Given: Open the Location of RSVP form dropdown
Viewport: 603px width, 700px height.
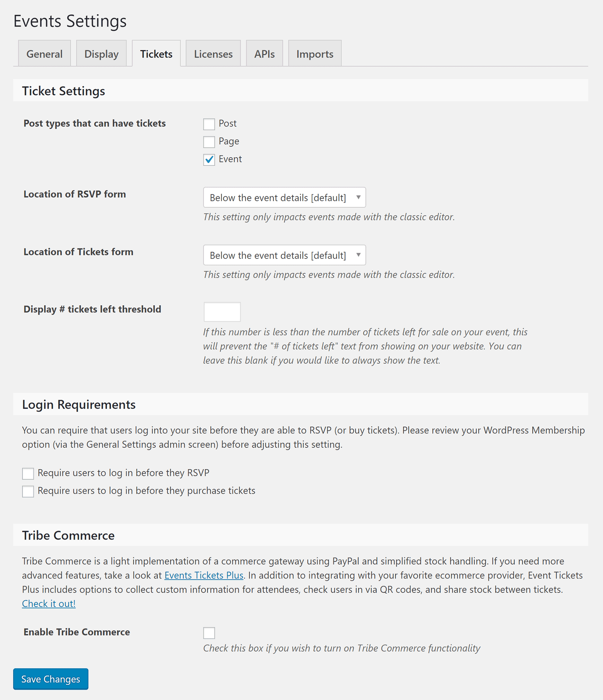Looking at the screenshot, I should coord(285,197).
